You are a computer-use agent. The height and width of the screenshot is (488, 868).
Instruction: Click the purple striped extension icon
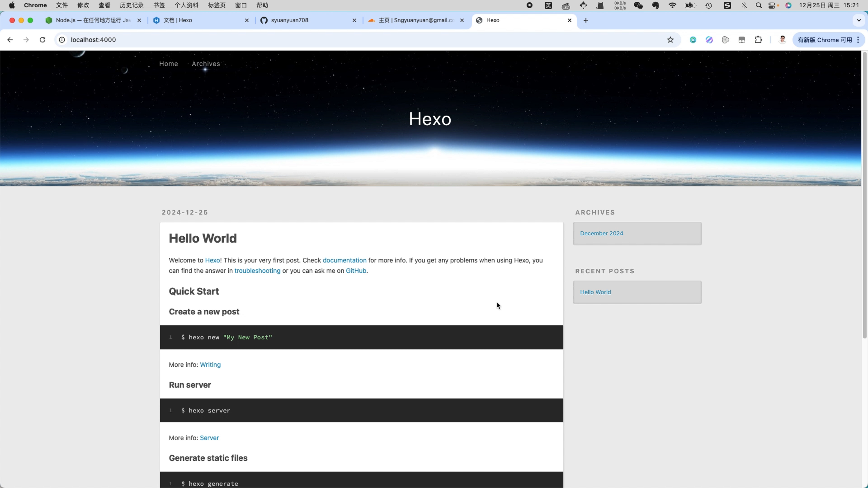click(709, 40)
